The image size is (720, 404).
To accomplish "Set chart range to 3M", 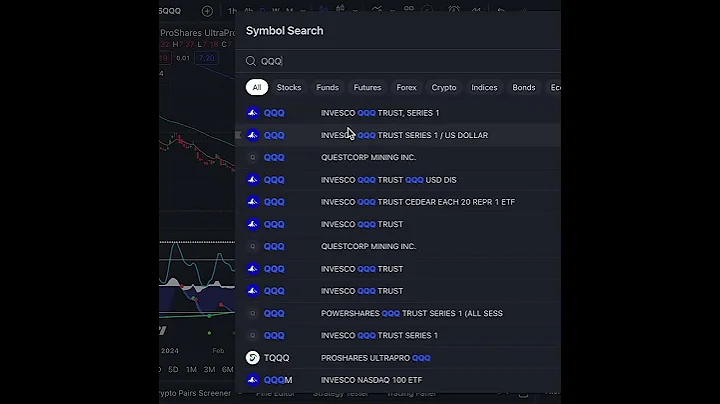I will [209, 370].
